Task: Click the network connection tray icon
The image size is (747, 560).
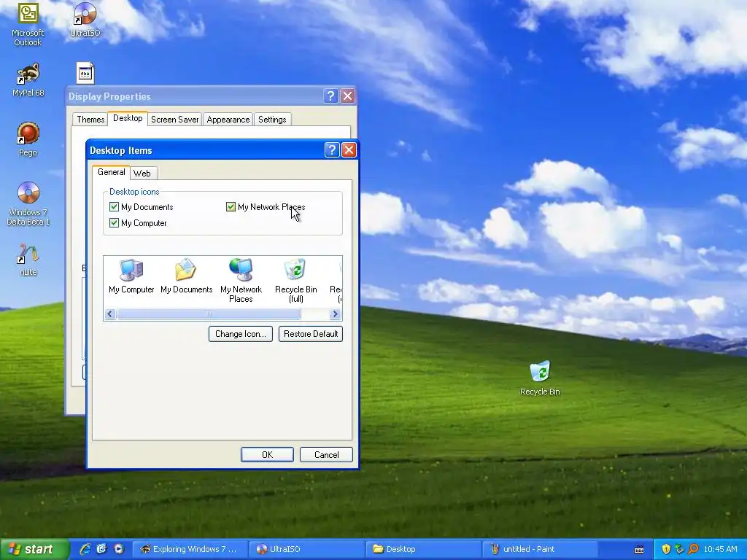Action: tap(679, 549)
